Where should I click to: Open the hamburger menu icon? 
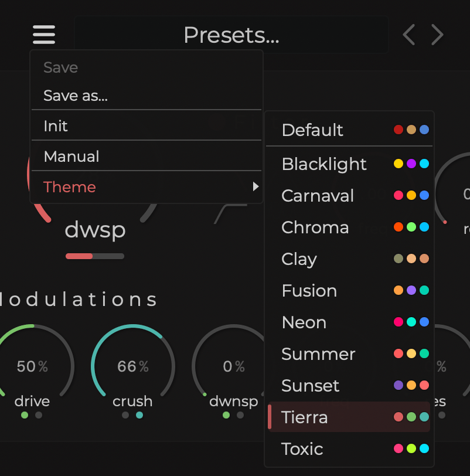click(43, 35)
